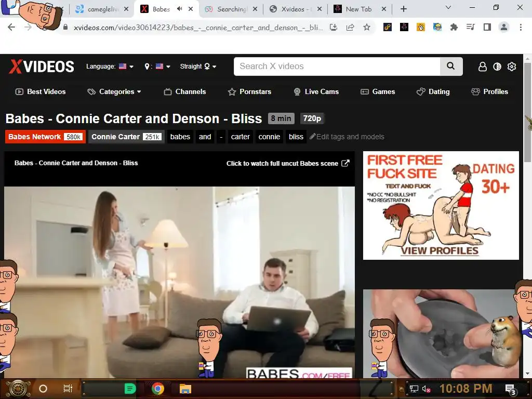Click the 'babes' tag
The width and height of the screenshot is (532, 399).
coord(180,137)
